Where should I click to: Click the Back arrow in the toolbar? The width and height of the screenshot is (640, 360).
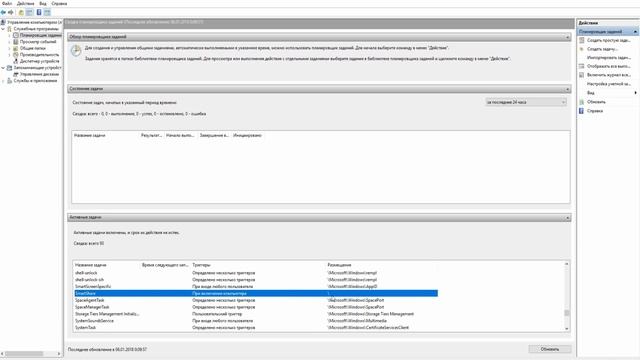(4, 12)
